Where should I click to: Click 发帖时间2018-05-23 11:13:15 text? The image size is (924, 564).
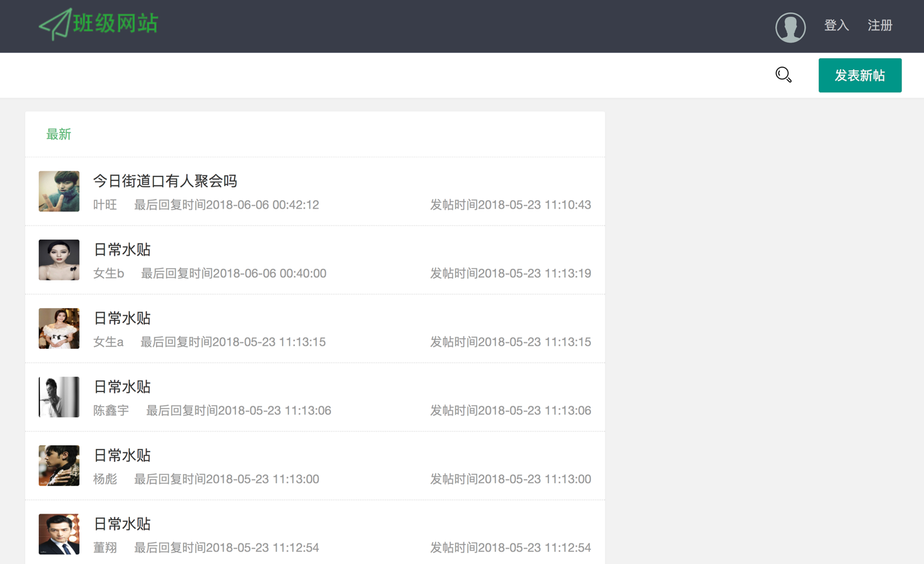(x=511, y=342)
